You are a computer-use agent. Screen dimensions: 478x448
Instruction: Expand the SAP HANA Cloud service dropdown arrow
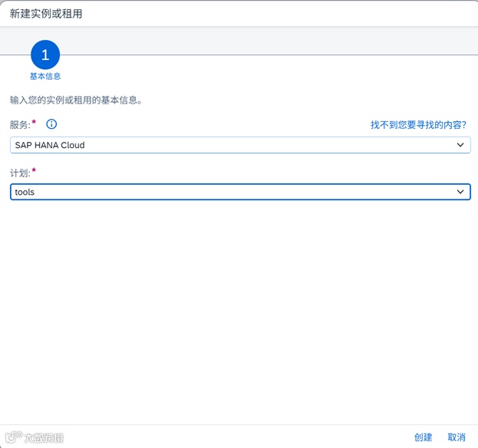click(x=460, y=145)
